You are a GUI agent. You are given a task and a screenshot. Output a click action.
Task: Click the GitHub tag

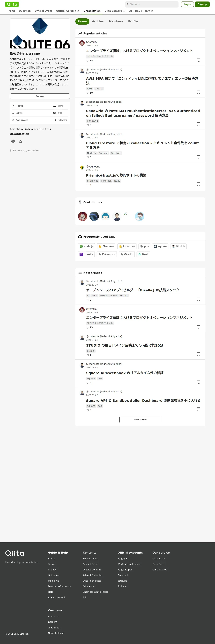click(178, 246)
